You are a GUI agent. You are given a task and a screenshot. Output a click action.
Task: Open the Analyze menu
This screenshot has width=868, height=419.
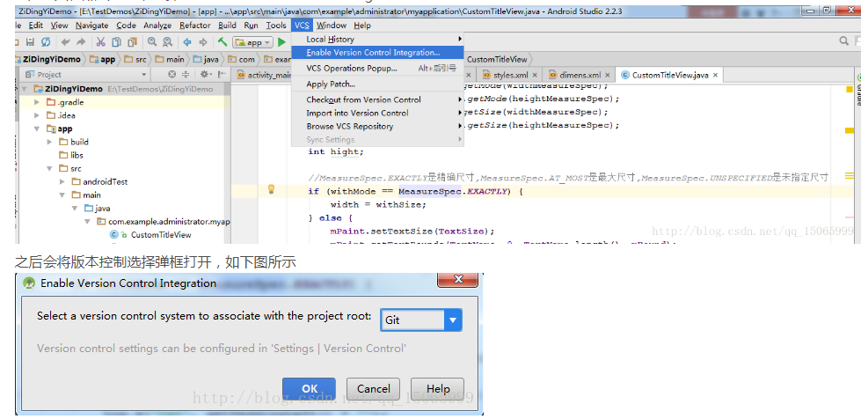tap(157, 25)
